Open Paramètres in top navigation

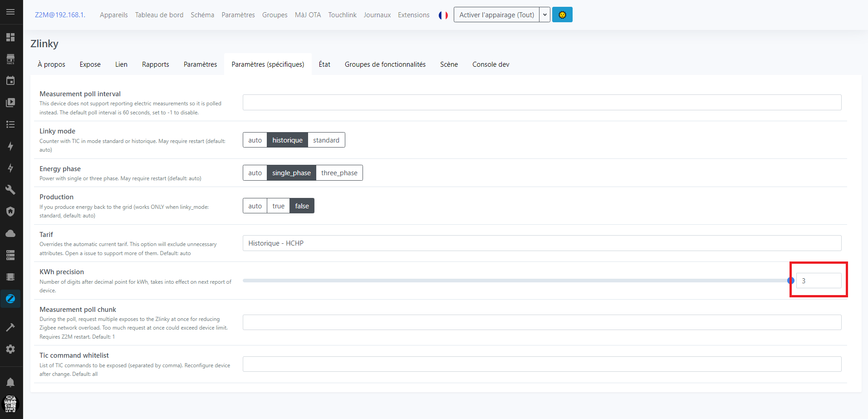[x=238, y=15]
